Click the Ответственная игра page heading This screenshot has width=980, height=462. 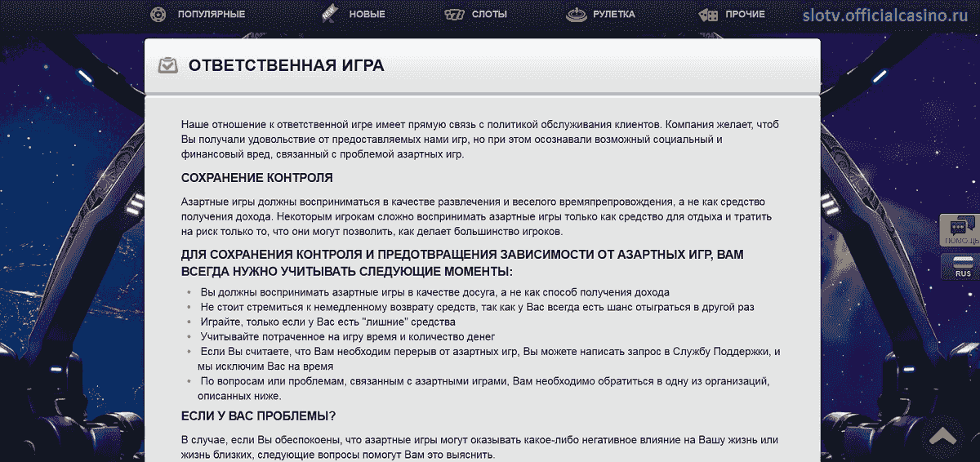click(286, 66)
